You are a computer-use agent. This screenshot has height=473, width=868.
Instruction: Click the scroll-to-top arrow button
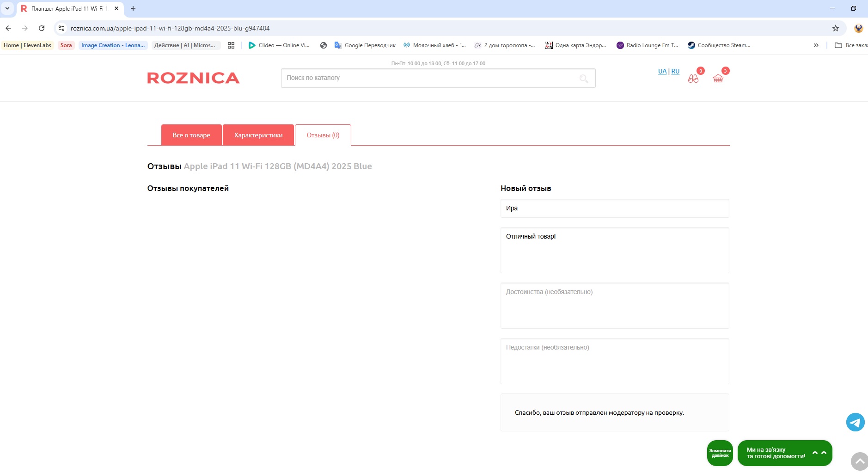pyautogui.click(x=859, y=461)
